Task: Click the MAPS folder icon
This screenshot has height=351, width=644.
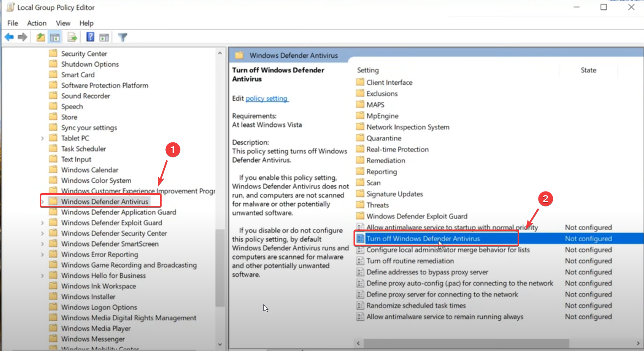Action: pos(360,104)
